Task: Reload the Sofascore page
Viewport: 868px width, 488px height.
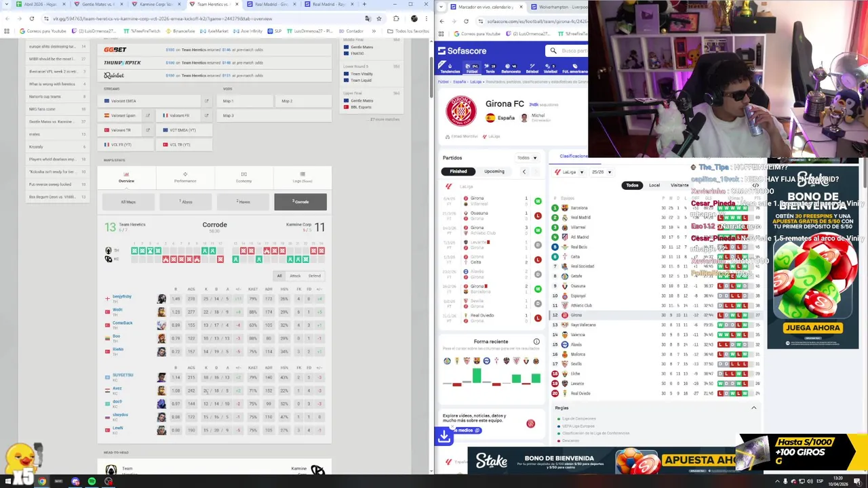Action: coord(466,21)
